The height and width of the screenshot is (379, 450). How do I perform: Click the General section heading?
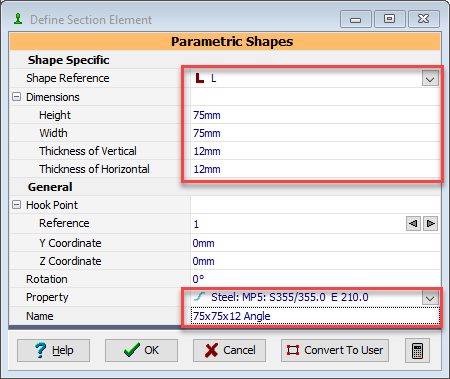[50, 187]
